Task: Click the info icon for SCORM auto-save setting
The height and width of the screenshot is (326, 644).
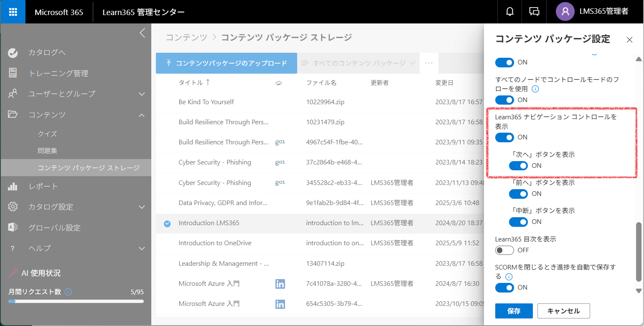Action: coord(509,277)
